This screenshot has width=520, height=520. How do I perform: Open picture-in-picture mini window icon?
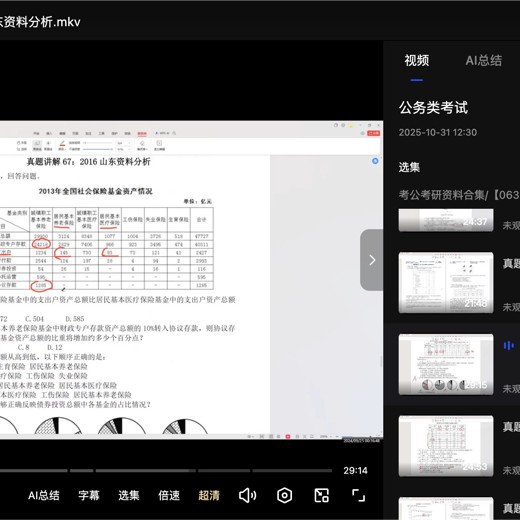[322, 496]
